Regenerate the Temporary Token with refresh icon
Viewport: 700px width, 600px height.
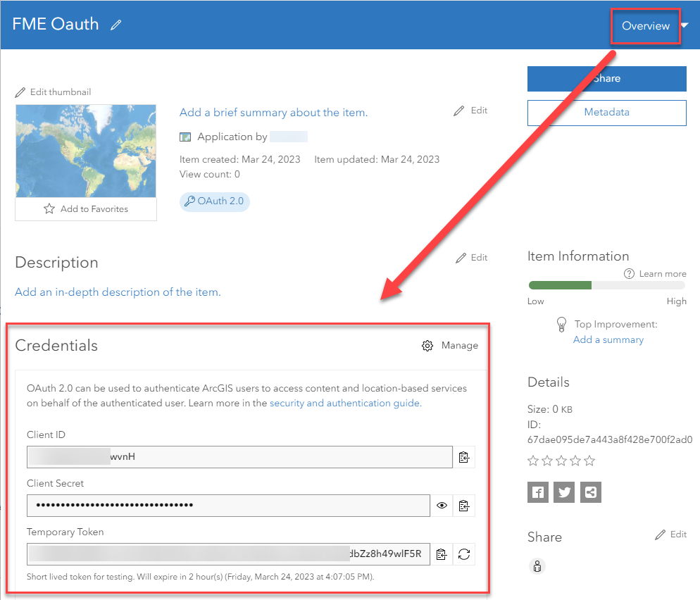(463, 554)
